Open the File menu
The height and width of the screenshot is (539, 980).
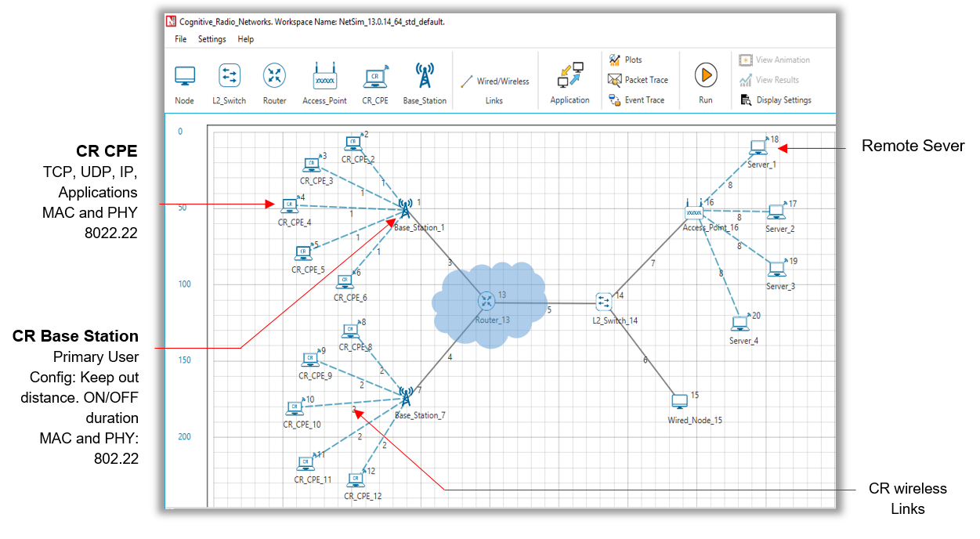coord(181,39)
